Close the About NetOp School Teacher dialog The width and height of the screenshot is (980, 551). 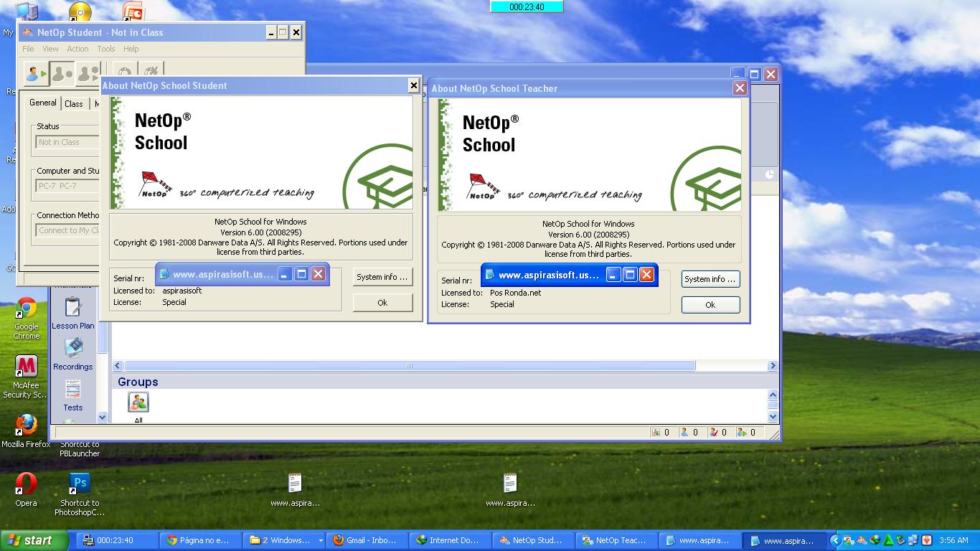pyautogui.click(x=740, y=88)
